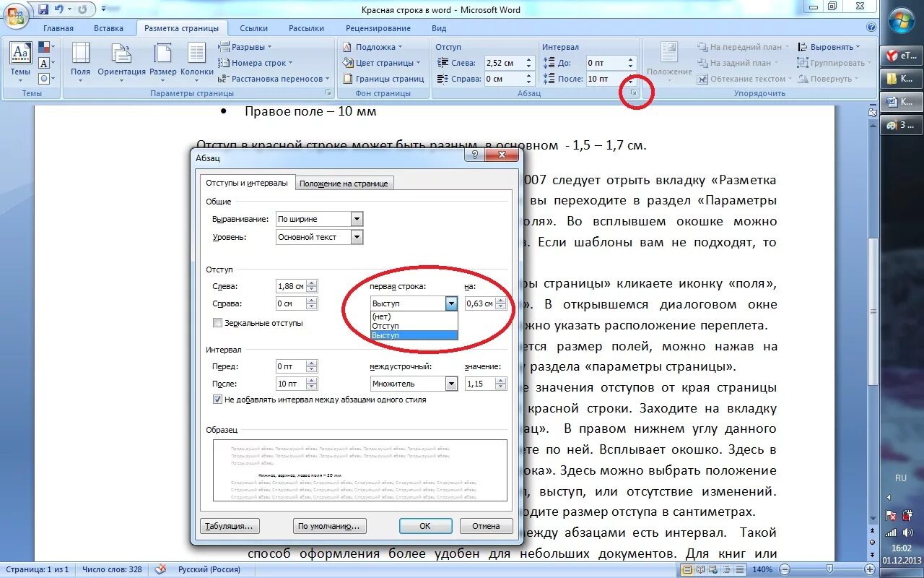Select (нет) in first line list
This screenshot has width=924, height=578.
414,316
